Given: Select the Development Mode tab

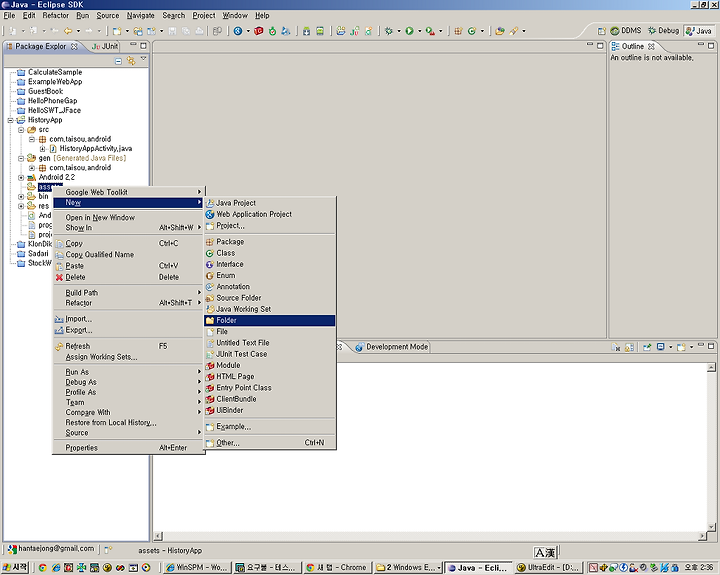Looking at the screenshot, I should click(x=392, y=347).
